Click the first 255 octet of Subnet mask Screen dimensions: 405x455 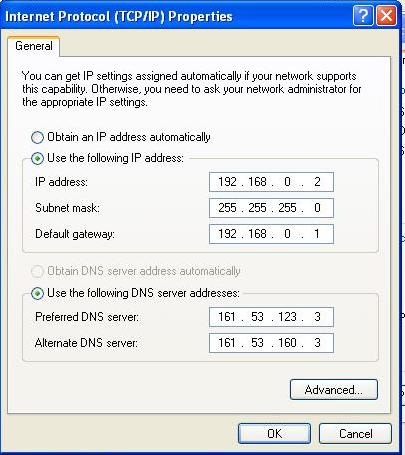pyautogui.click(x=227, y=208)
